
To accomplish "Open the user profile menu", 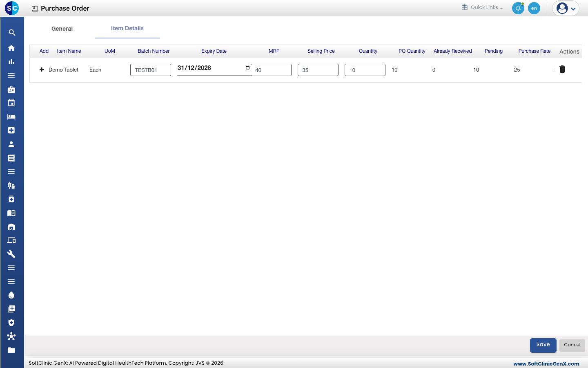I will point(566,8).
